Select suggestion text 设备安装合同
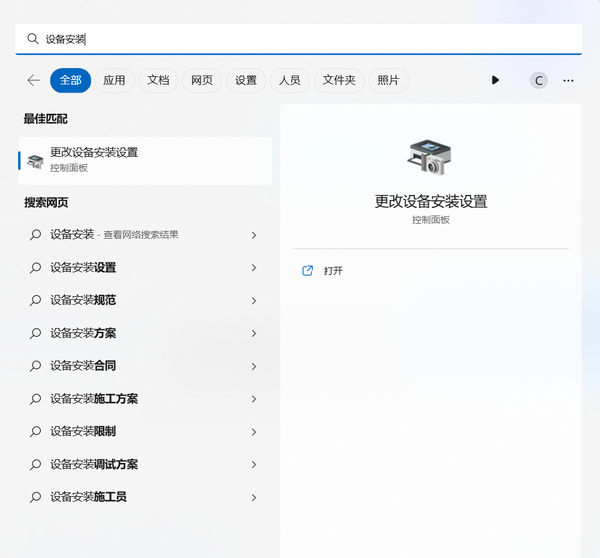This screenshot has height=558, width=600. coord(83,366)
